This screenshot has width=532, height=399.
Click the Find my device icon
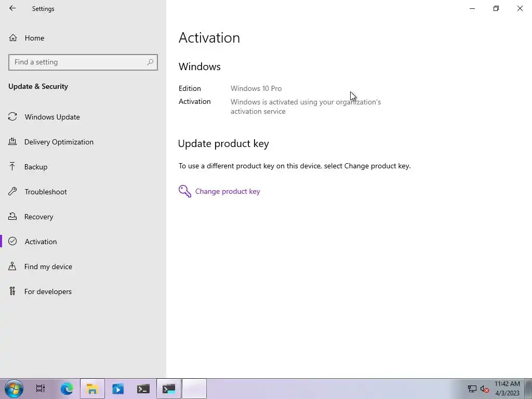coord(12,266)
